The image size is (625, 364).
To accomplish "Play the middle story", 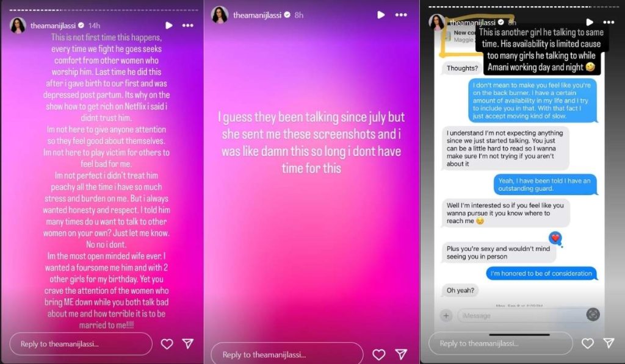I will (x=381, y=15).
